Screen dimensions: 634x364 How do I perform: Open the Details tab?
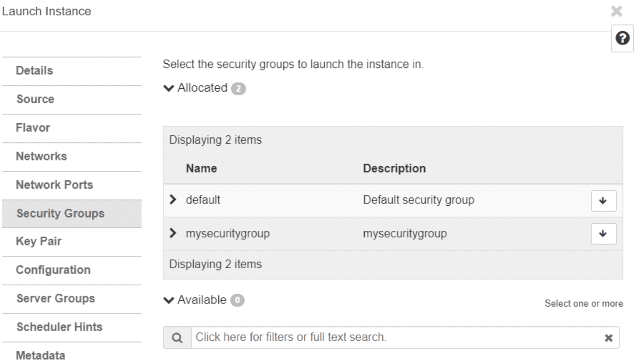[34, 71]
